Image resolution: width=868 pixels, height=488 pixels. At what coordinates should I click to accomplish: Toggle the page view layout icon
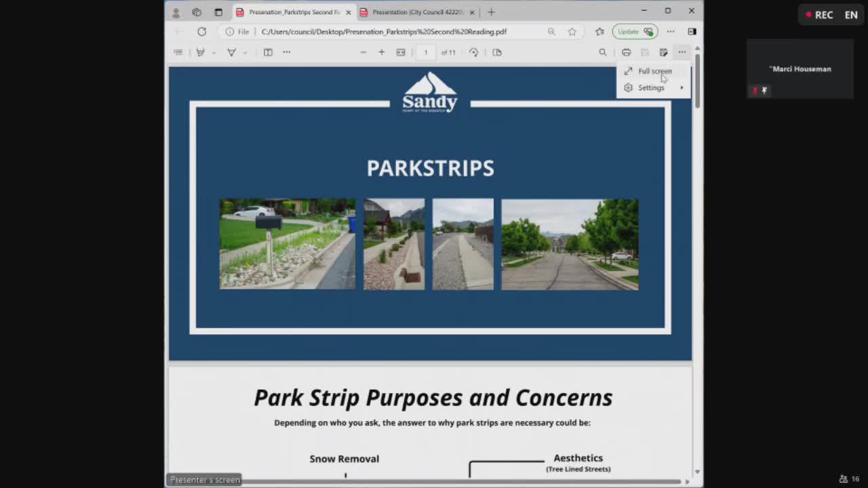click(x=497, y=52)
